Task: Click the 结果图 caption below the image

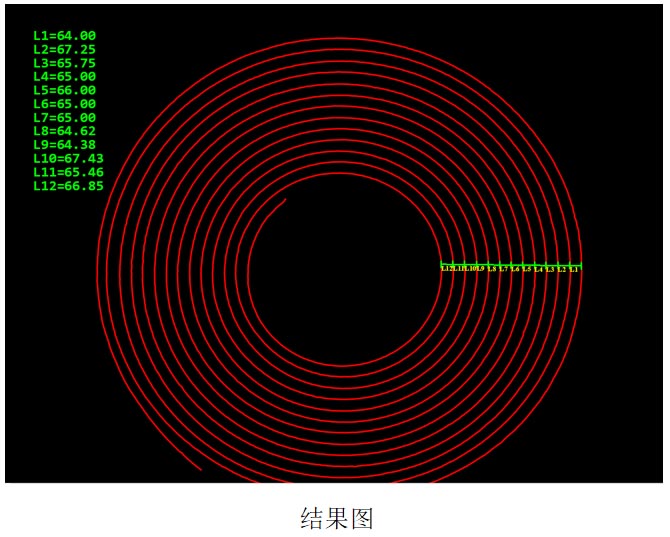Action: (336, 518)
